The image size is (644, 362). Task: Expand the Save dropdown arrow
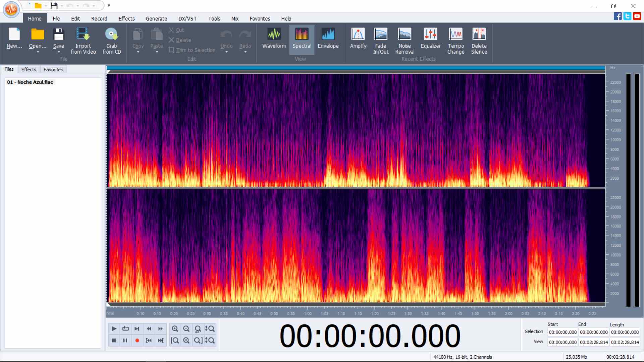click(59, 52)
